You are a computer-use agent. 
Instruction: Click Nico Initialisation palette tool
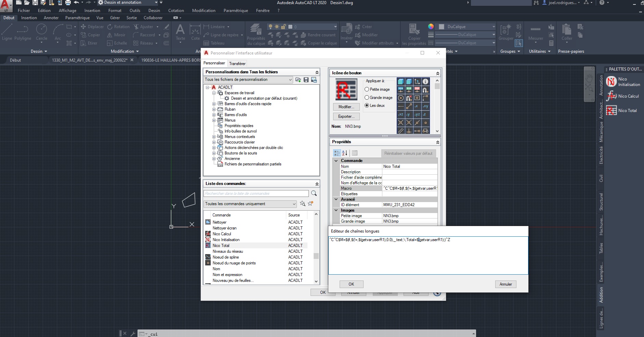tap(623, 82)
